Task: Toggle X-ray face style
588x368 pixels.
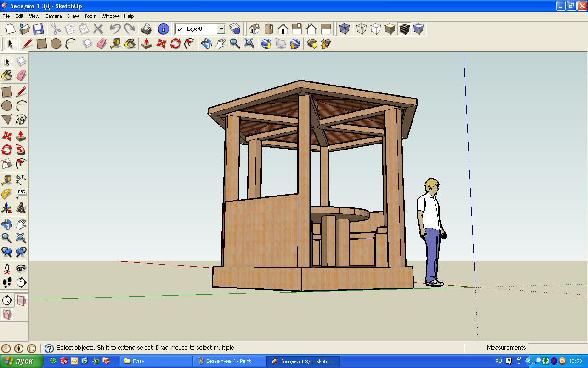Action: pos(345,29)
